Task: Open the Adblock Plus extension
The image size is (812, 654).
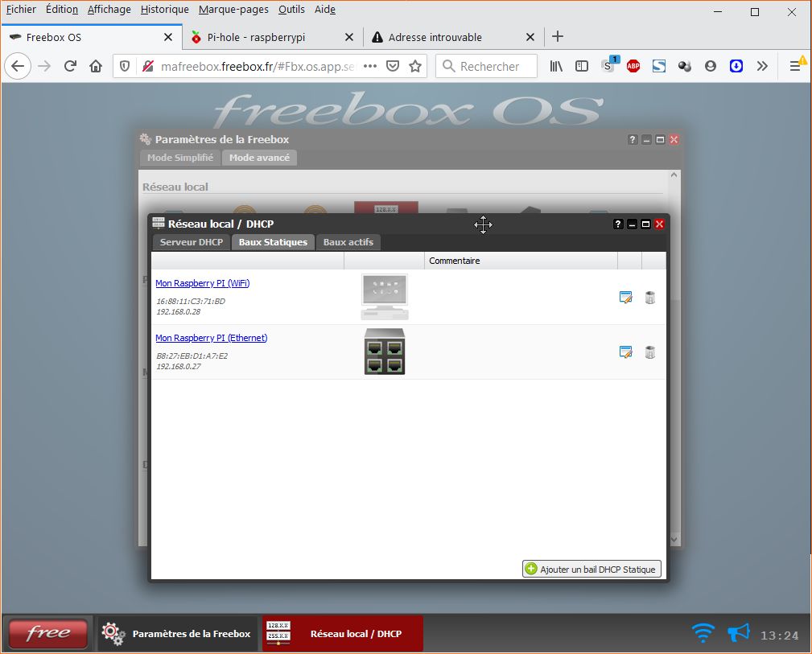Action: (633, 66)
